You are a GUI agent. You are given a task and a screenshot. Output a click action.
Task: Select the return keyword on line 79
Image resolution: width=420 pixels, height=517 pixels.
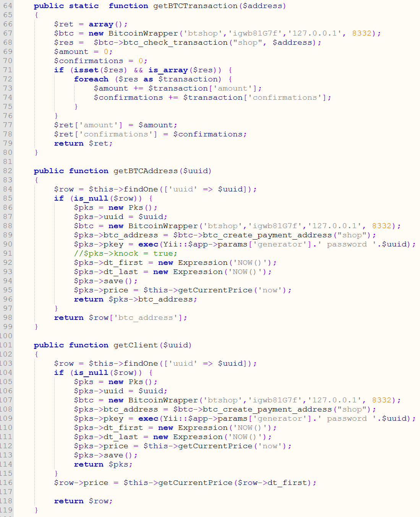point(68,143)
